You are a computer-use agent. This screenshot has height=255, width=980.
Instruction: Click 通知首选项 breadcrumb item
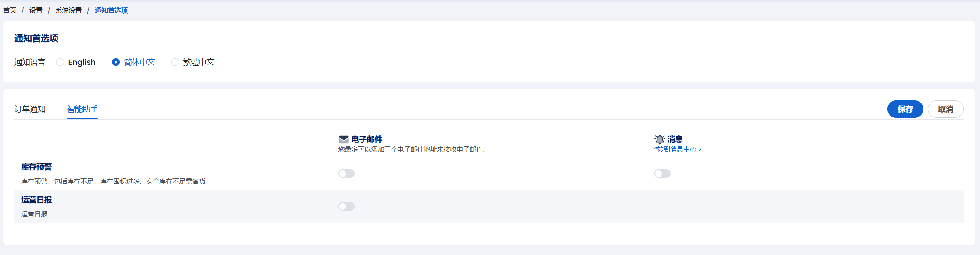pos(111,11)
